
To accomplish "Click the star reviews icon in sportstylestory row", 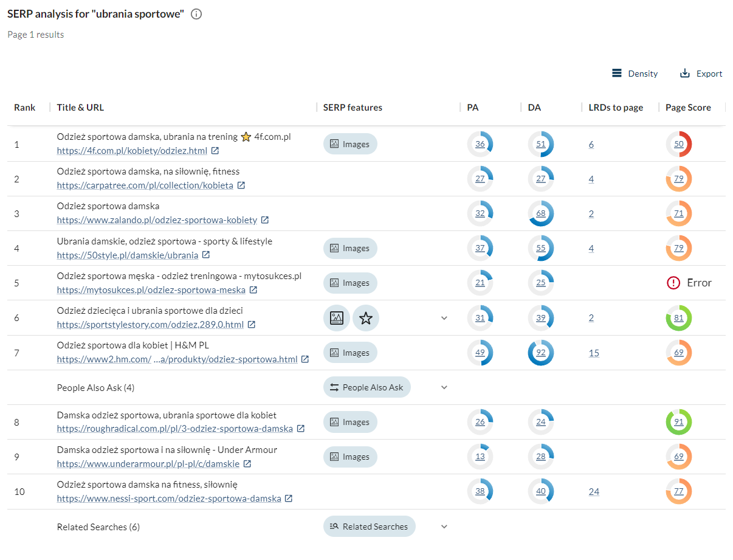I will [x=366, y=318].
